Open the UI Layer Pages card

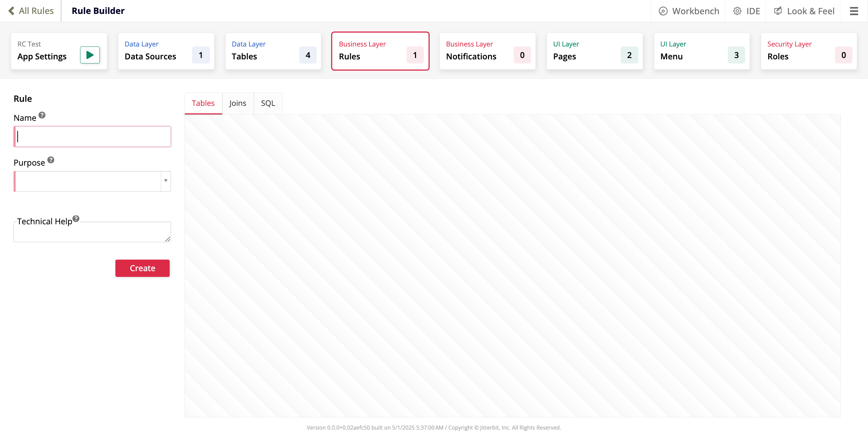pos(595,51)
